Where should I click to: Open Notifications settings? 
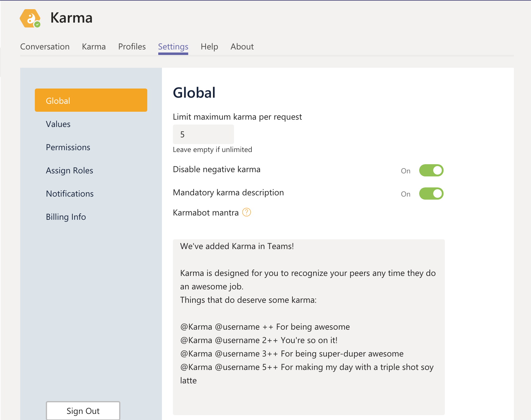tap(70, 194)
